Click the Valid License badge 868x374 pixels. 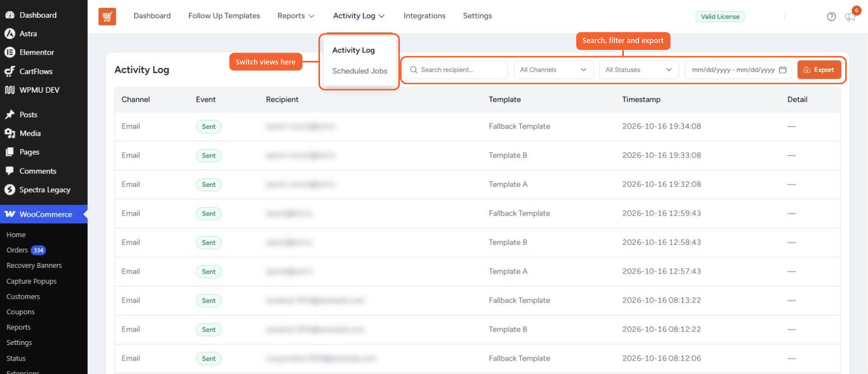(x=720, y=17)
